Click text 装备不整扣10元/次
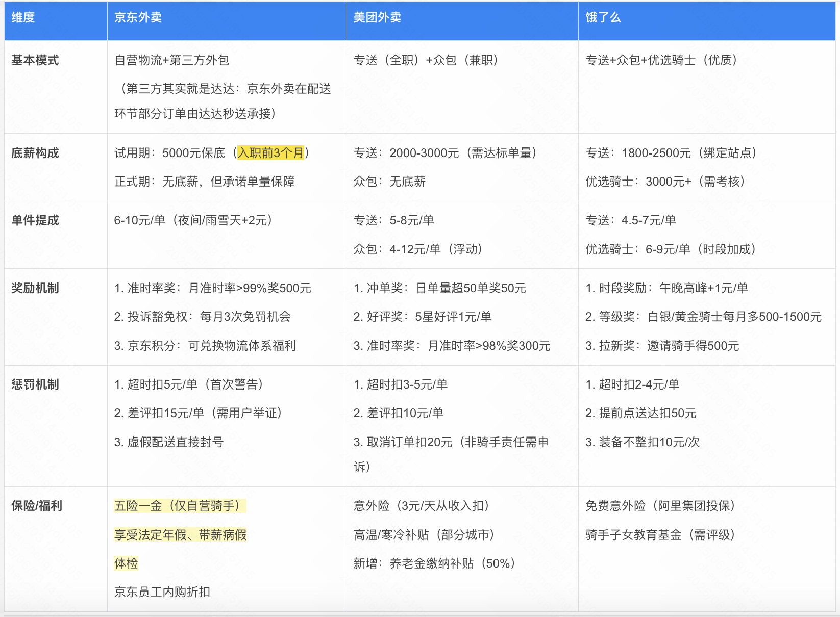Screen dimensions: 840x617 coord(649,442)
